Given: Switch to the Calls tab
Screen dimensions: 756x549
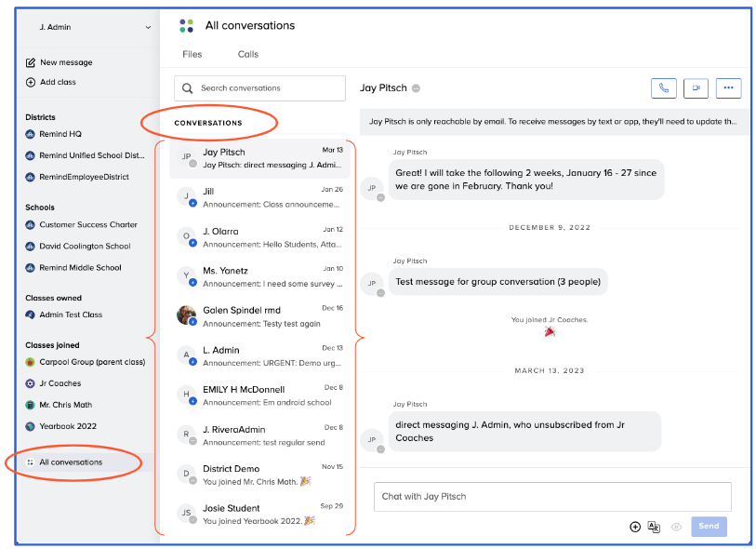Looking at the screenshot, I should [x=247, y=54].
